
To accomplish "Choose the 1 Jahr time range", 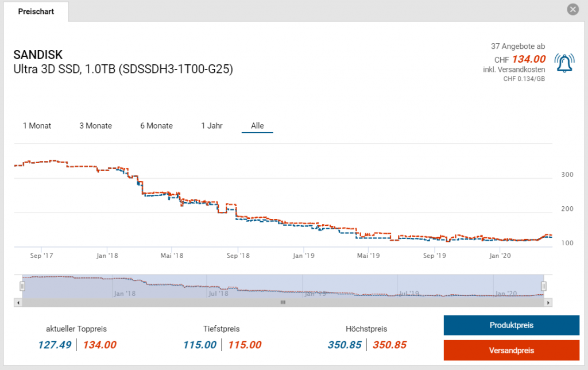I will (212, 126).
